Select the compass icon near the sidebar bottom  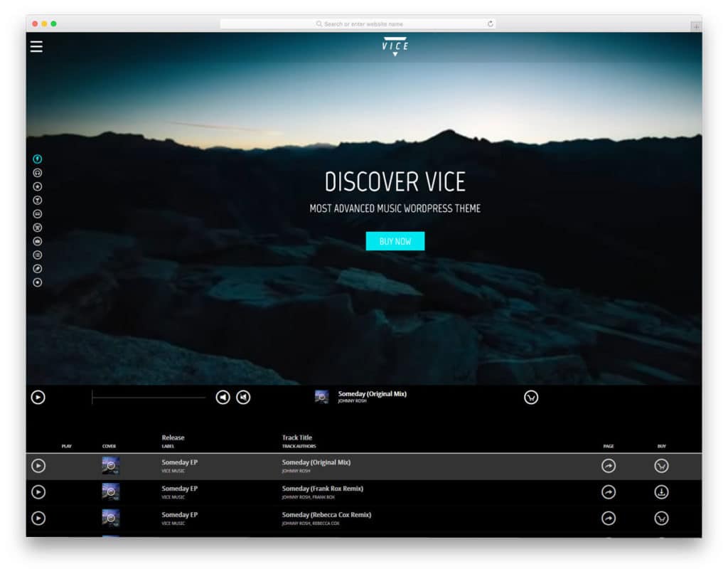click(37, 269)
